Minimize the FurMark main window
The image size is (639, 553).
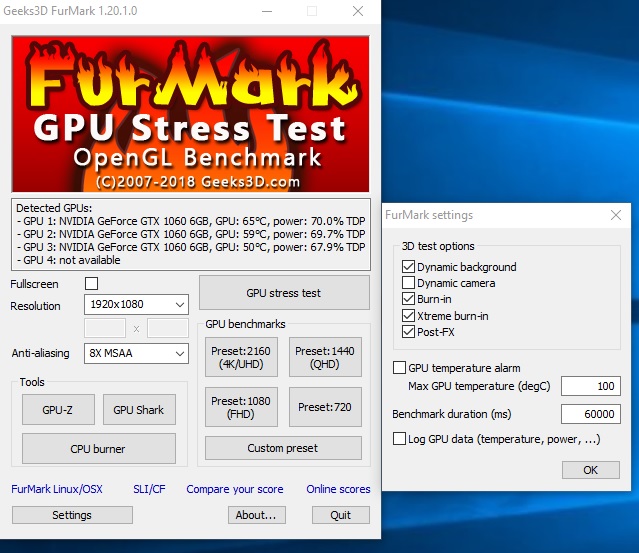tap(267, 11)
